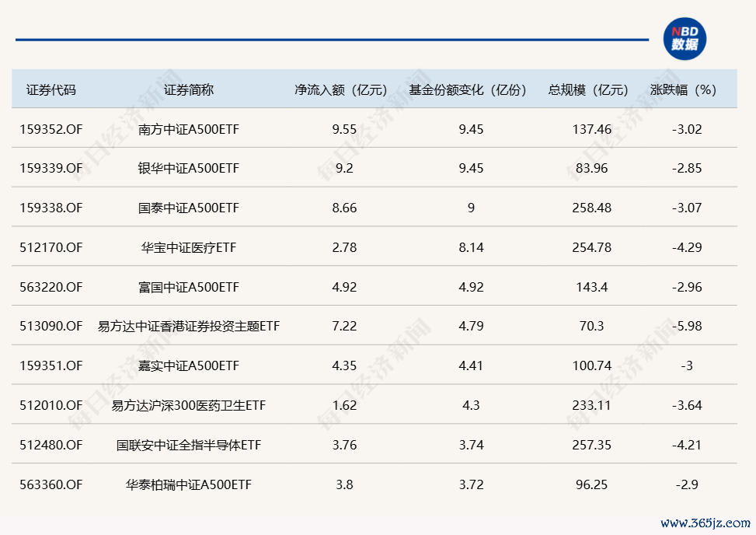Viewport: 756px width, 535px height.
Task: Click net inflow value 7.22
Action: coord(344,326)
